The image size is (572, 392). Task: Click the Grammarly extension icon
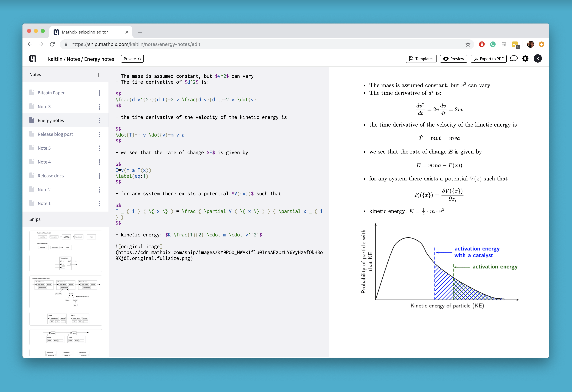tap(493, 44)
